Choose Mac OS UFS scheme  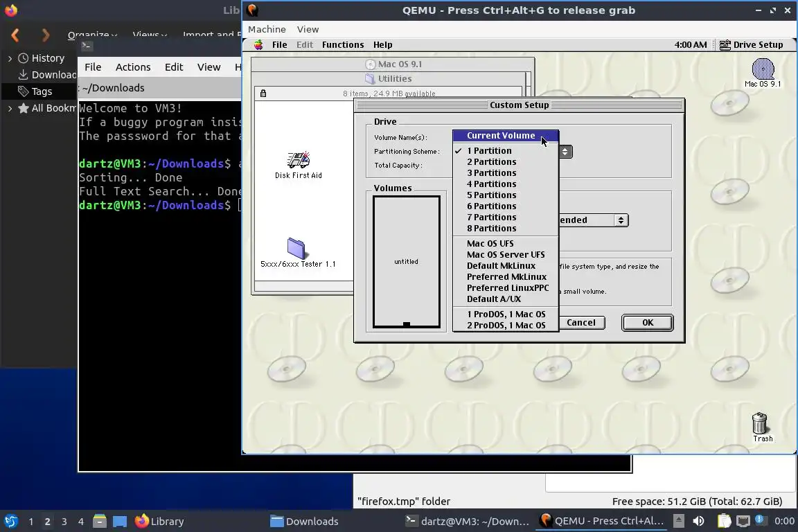tap(506, 244)
